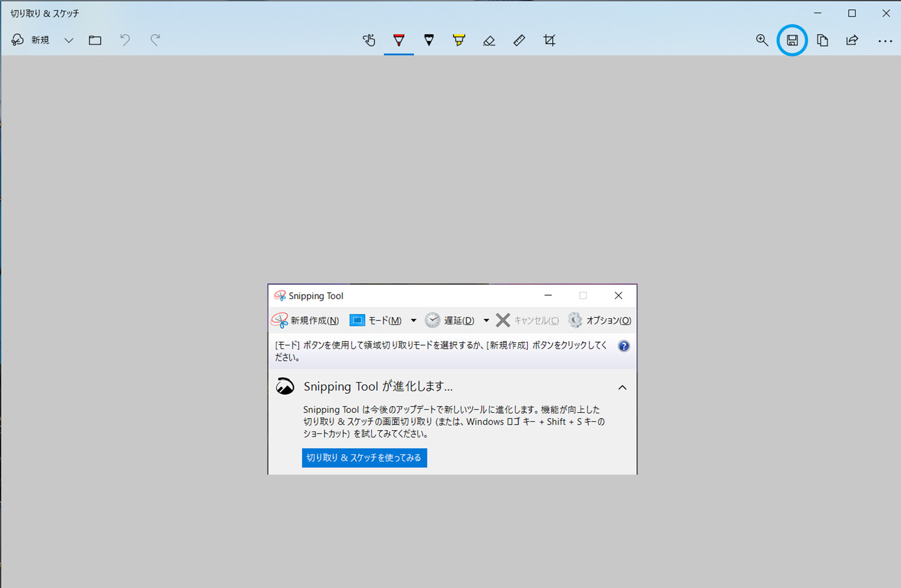
Task: Copy the snip to clipboard
Action: (822, 41)
